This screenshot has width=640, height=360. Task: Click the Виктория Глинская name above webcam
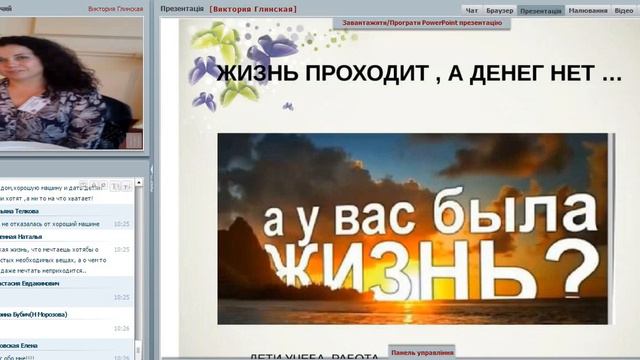(116, 9)
